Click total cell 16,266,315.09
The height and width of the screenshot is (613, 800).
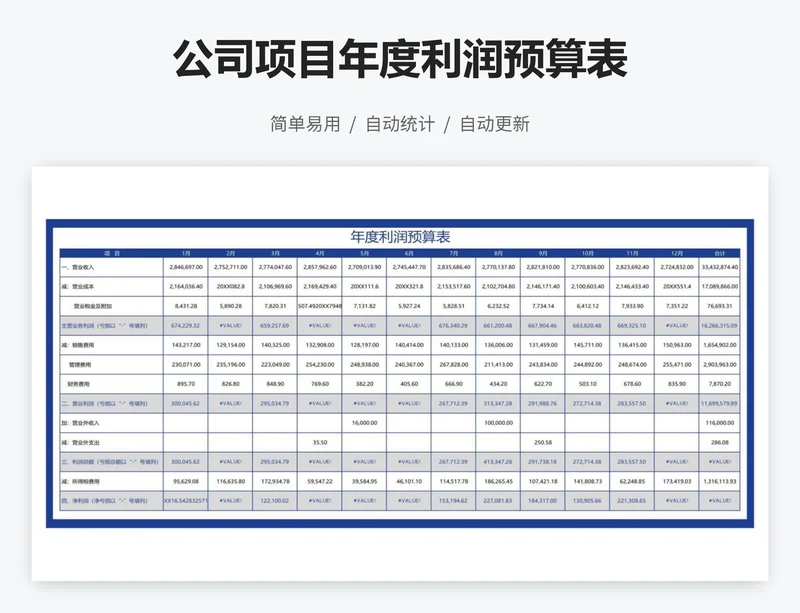[719, 326]
